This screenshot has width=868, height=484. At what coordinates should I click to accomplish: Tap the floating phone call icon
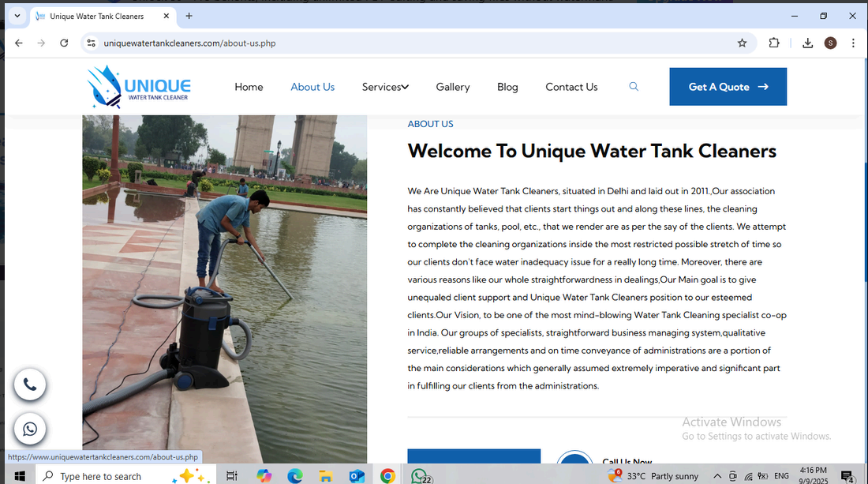pyautogui.click(x=30, y=385)
